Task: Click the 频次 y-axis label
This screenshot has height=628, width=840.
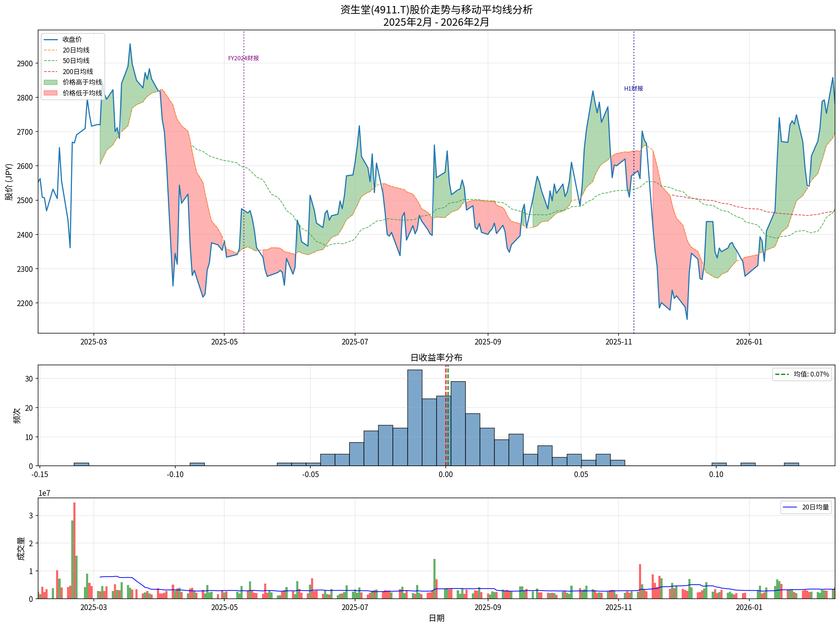Action: click(17, 416)
